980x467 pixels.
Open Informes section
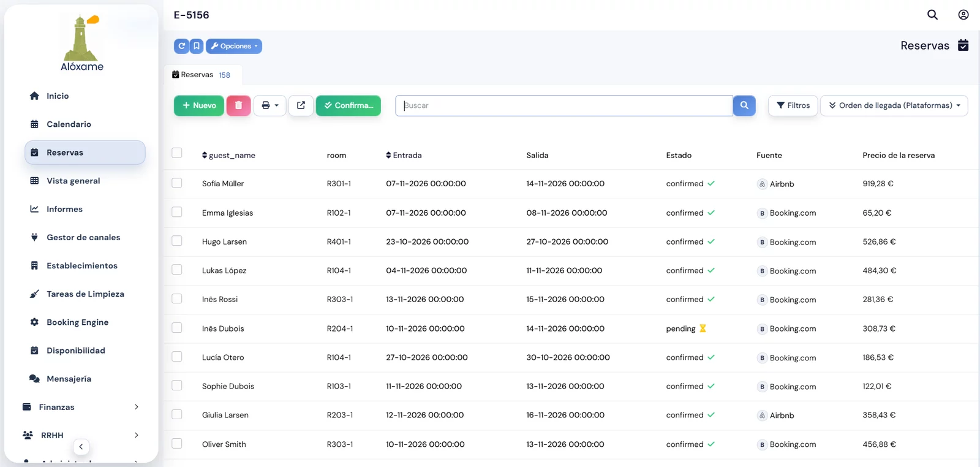(64, 209)
